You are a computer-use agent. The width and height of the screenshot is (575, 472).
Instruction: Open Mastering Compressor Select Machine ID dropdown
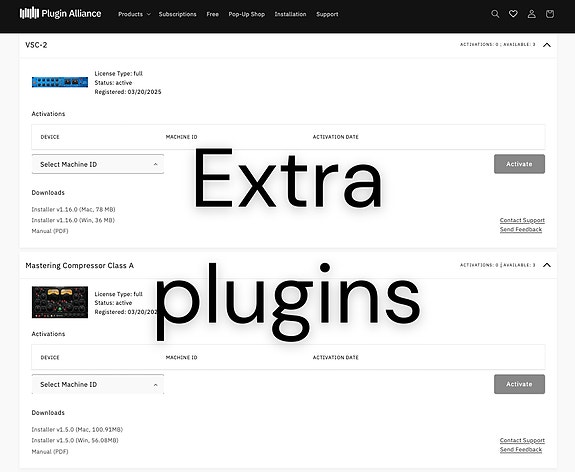coord(98,384)
